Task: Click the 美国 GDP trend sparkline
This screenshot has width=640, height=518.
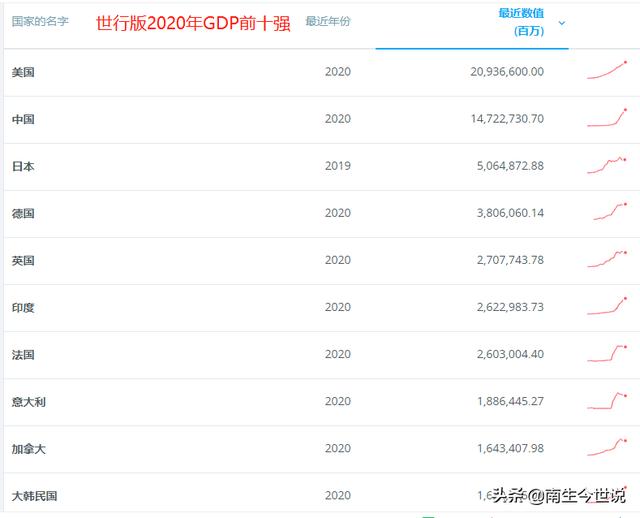Action: coord(607,71)
